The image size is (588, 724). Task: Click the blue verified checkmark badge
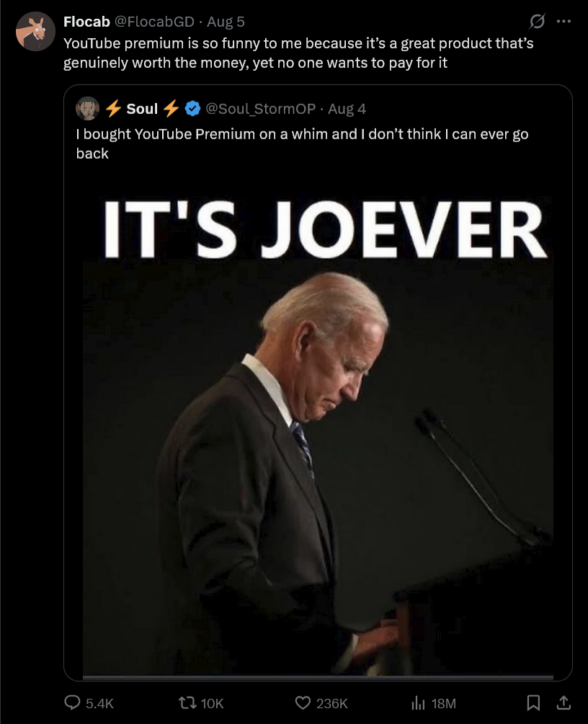192,108
